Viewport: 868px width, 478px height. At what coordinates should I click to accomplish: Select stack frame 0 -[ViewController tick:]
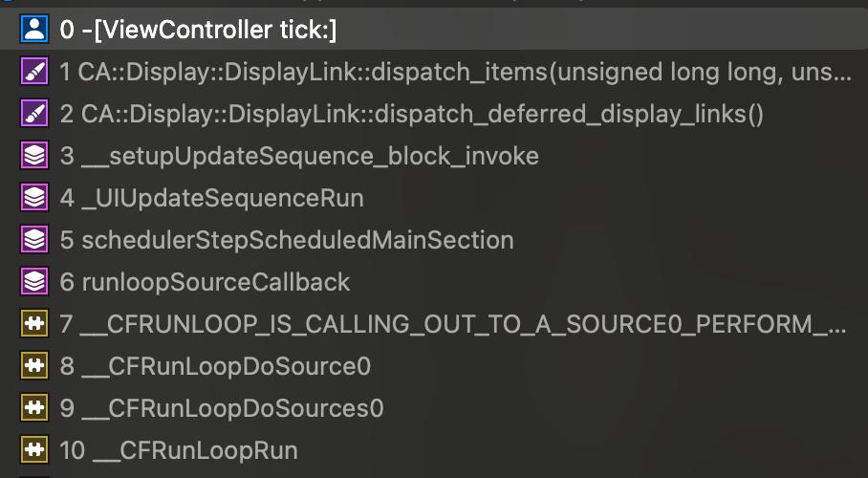point(199,31)
